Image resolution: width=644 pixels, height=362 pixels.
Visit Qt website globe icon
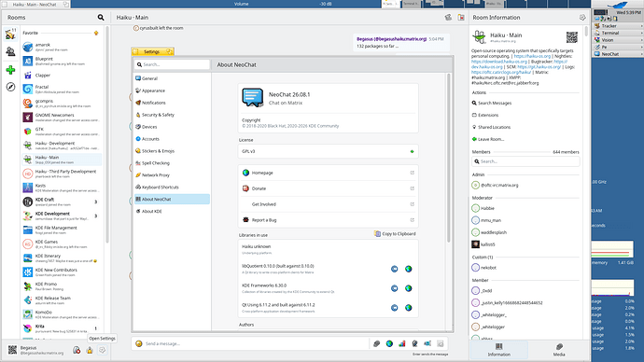click(x=408, y=307)
